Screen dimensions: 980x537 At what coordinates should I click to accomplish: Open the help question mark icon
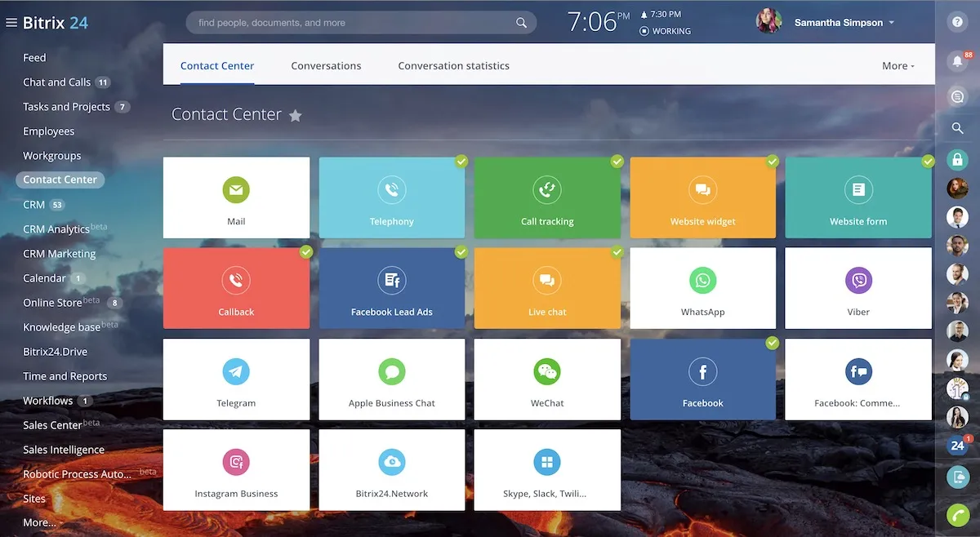coord(957,23)
